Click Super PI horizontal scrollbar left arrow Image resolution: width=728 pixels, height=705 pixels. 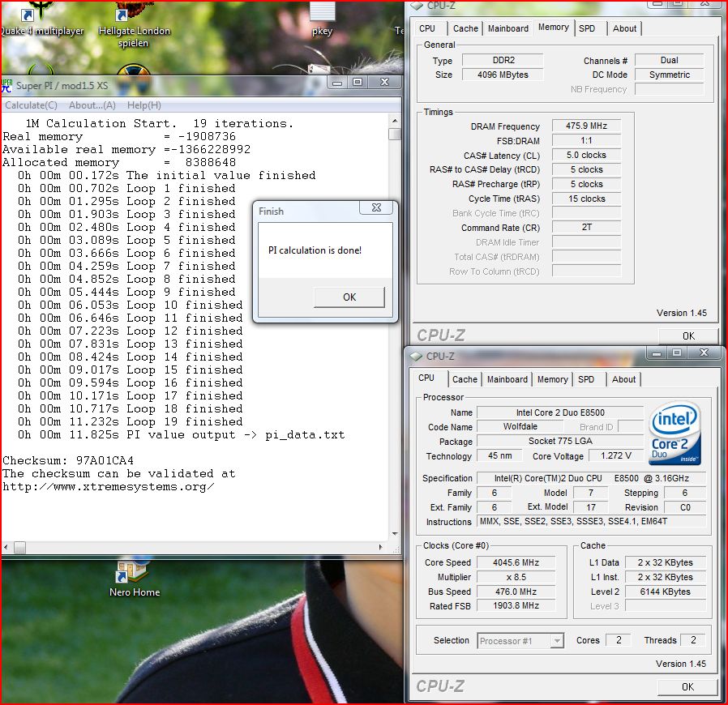(6, 547)
